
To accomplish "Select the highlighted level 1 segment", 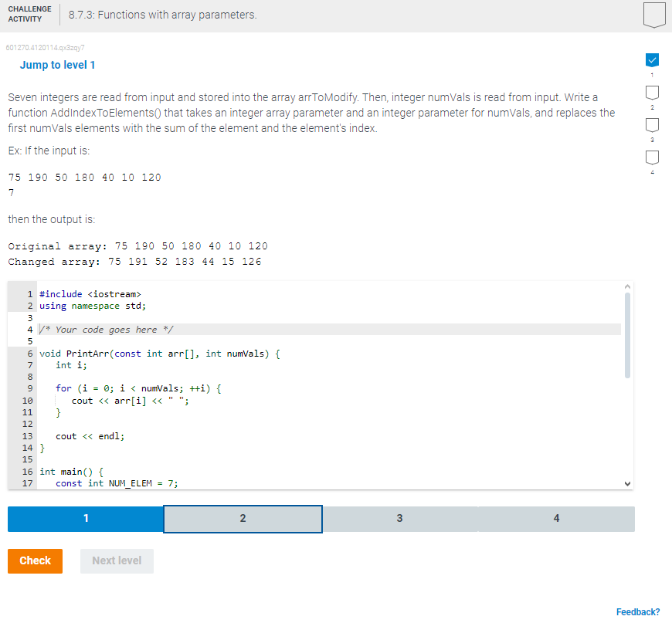I will click(86, 519).
